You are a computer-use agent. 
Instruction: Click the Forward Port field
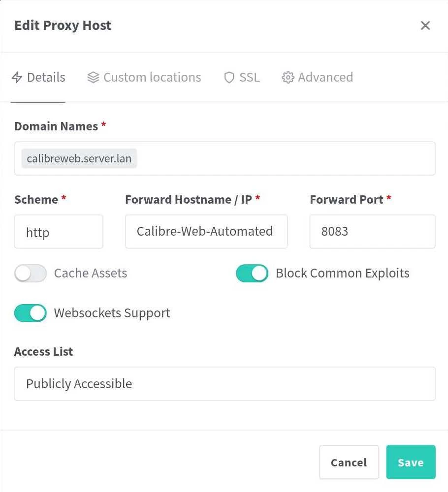372,231
